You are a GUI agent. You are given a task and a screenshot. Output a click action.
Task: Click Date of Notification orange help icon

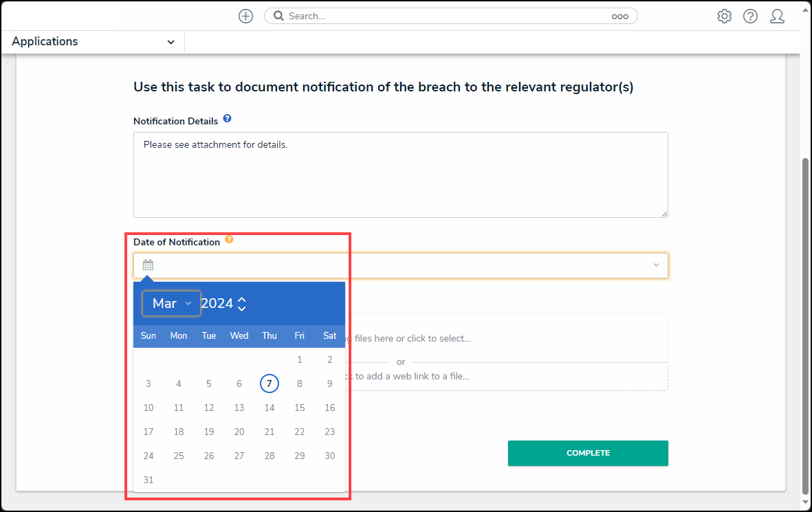(229, 240)
